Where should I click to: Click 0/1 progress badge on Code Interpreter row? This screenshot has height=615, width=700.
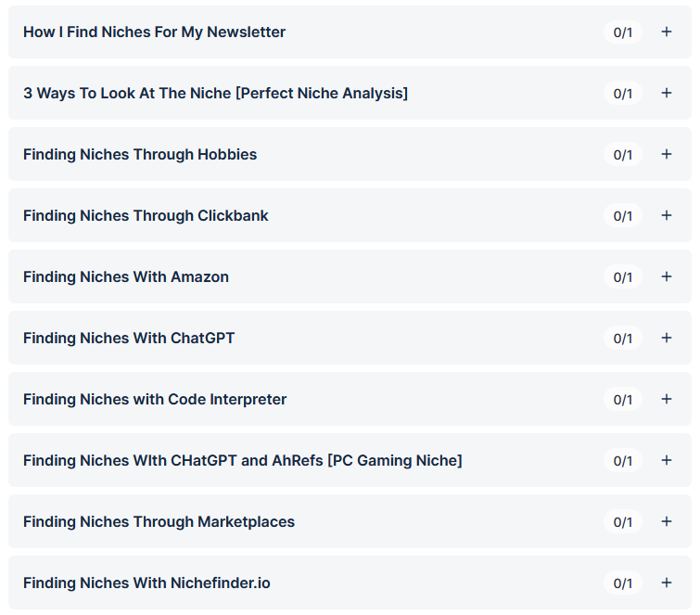point(623,400)
